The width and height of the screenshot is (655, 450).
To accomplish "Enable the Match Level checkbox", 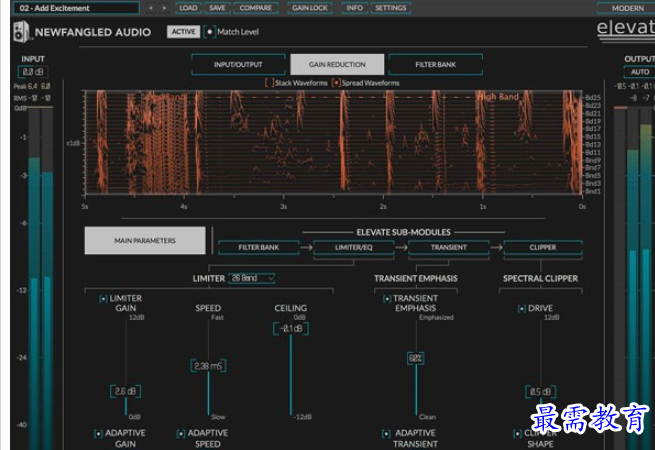I will point(210,32).
